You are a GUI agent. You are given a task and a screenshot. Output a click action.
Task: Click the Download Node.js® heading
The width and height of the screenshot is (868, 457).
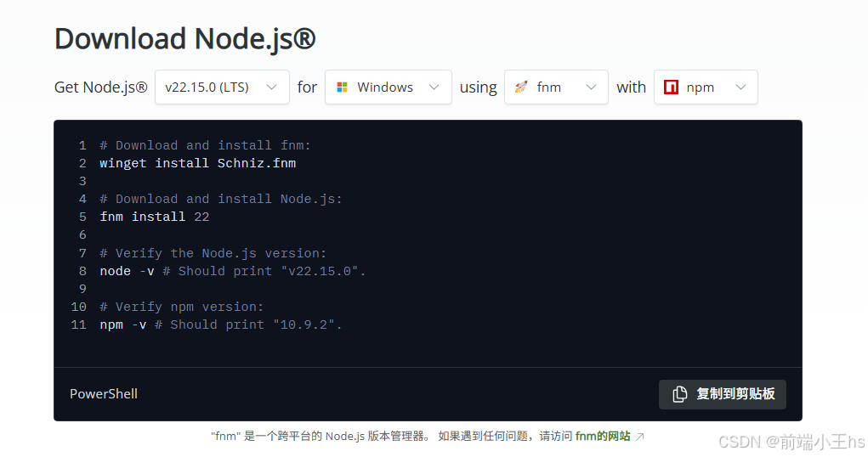(184, 39)
